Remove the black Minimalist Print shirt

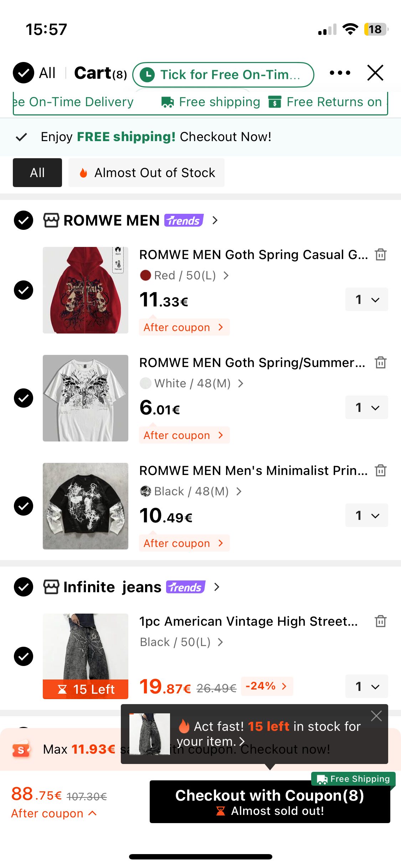tap(380, 471)
